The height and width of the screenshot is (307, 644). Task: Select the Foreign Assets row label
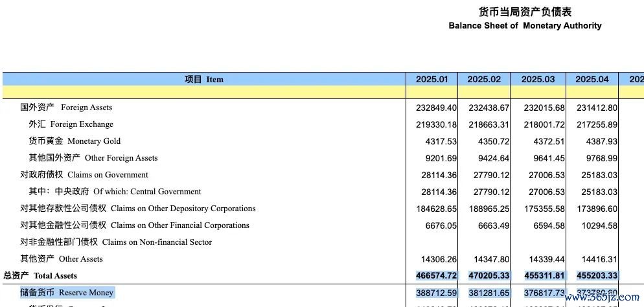click(x=66, y=108)
